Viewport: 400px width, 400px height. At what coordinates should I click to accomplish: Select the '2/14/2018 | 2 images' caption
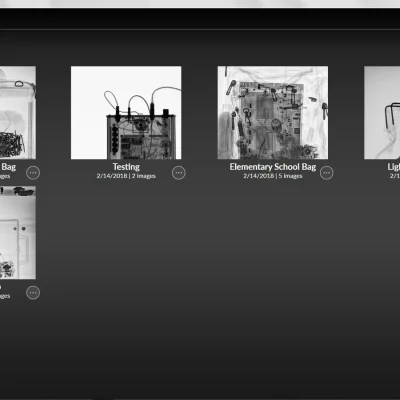coord(126,176)
